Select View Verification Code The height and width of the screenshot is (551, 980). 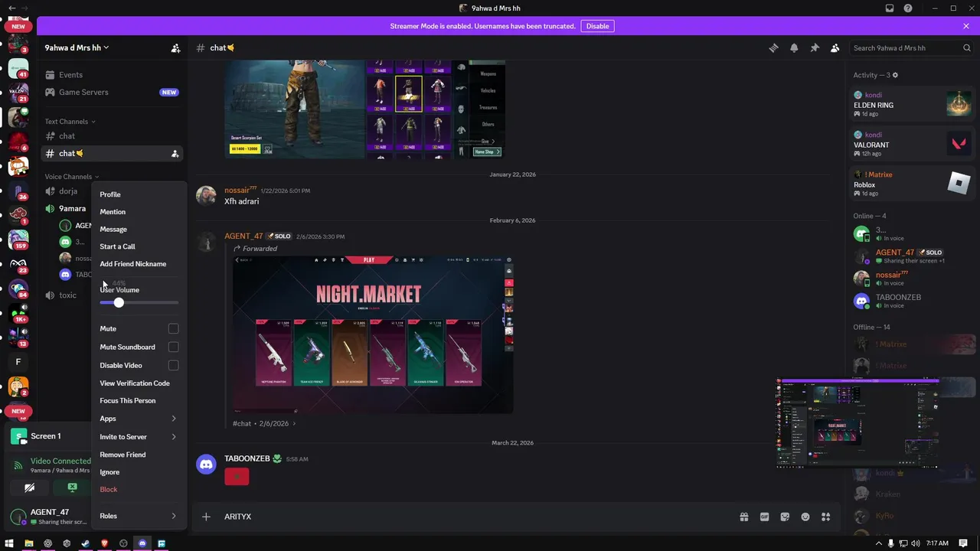click(139, 383)
